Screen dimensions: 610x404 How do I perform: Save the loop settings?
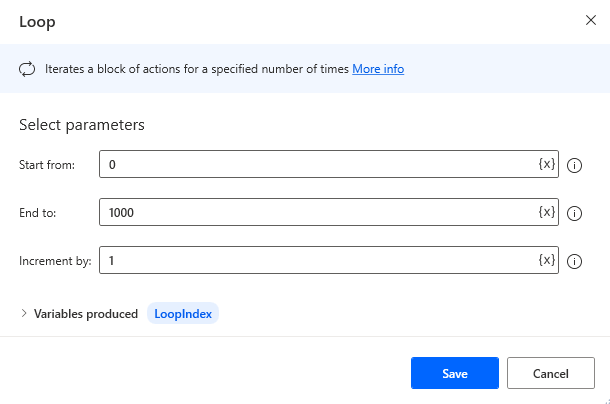(x=454, y=373)
